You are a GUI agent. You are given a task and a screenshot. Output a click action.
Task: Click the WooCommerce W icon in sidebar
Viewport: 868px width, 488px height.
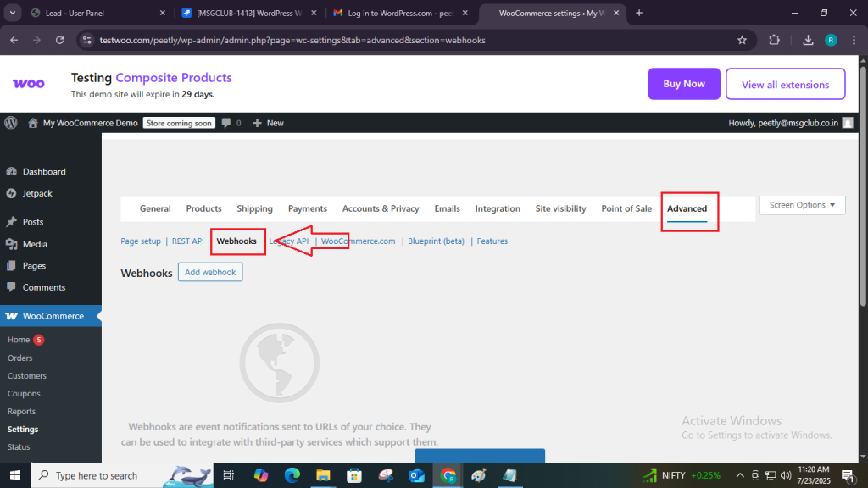11,316
